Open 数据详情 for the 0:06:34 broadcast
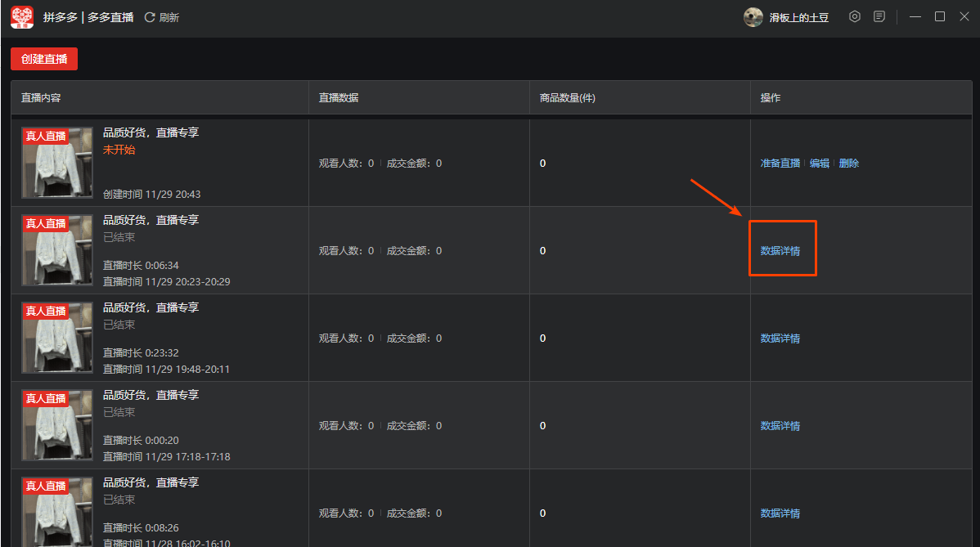The height and width of the screenshot is (547, 980). click(x=780, y=251)
